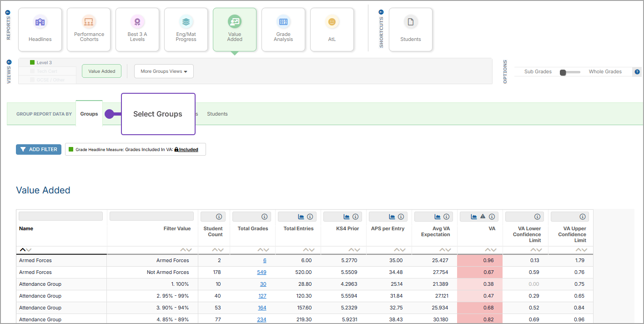The width and height of the screenshot is (644, 324).
Task: Open the Grade Analysis report
Action: [283, 29]
